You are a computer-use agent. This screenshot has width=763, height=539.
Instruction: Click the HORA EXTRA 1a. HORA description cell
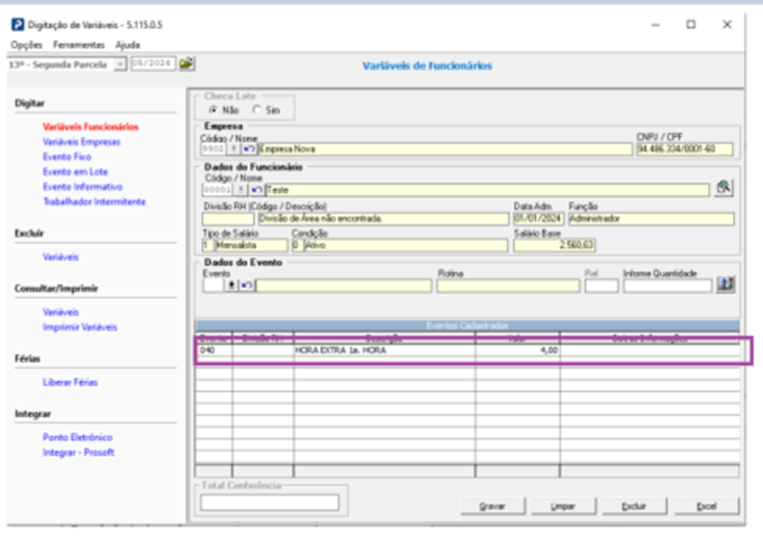(x=384, y=350)
